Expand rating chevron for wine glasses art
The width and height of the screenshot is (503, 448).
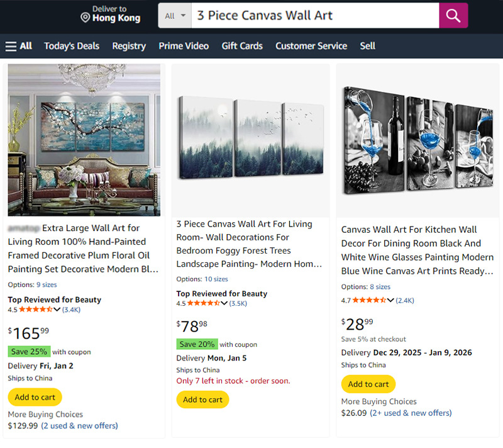(391, 300)
